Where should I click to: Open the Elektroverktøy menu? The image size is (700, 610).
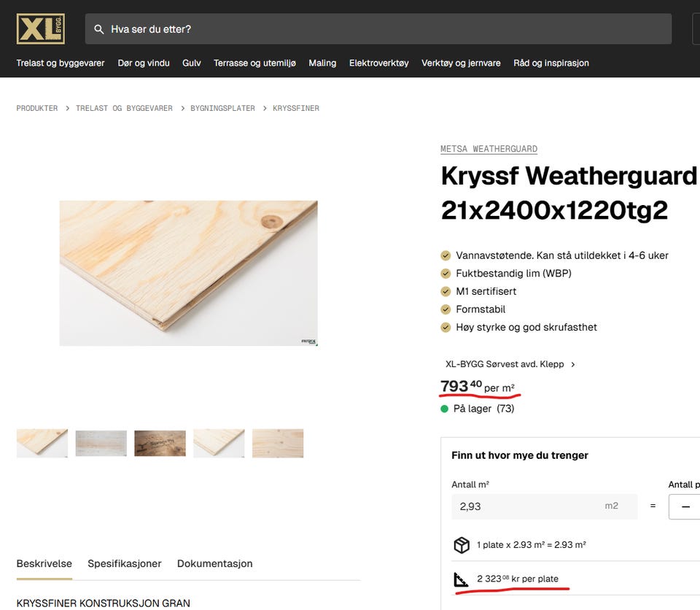(379, 63)
